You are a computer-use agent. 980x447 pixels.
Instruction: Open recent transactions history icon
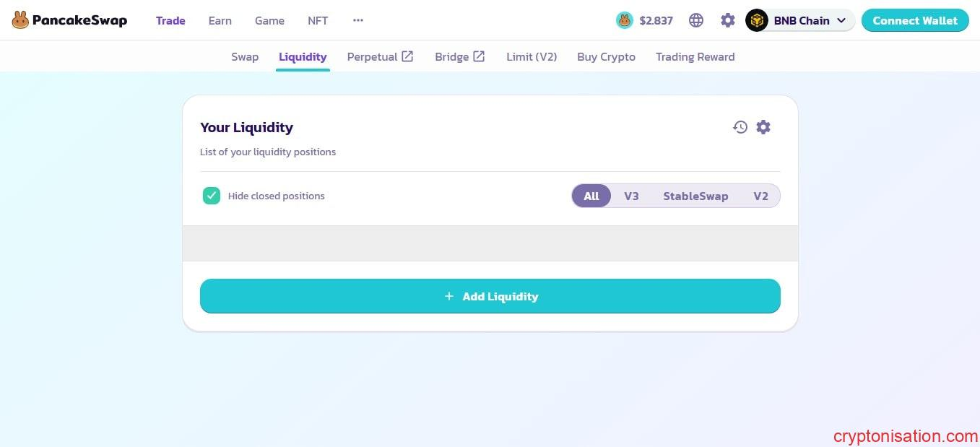(x=740, y=127)
